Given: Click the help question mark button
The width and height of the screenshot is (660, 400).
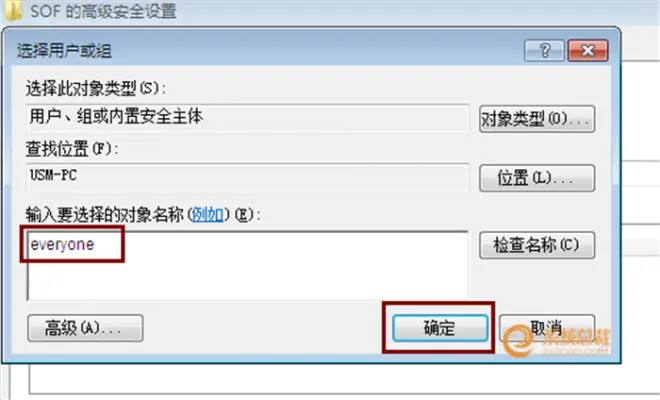Looking at the screenshot, I should [544, 51].
